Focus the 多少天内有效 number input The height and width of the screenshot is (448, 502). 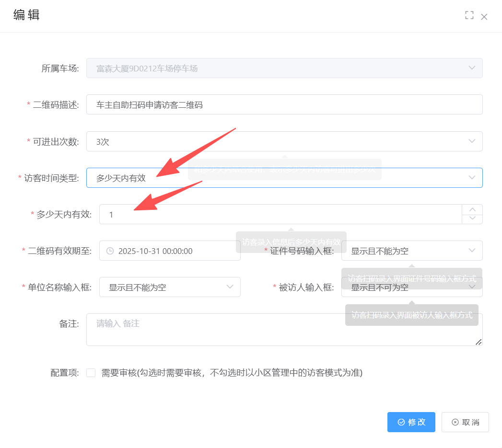pyautogui.click(x=280, y=214)
